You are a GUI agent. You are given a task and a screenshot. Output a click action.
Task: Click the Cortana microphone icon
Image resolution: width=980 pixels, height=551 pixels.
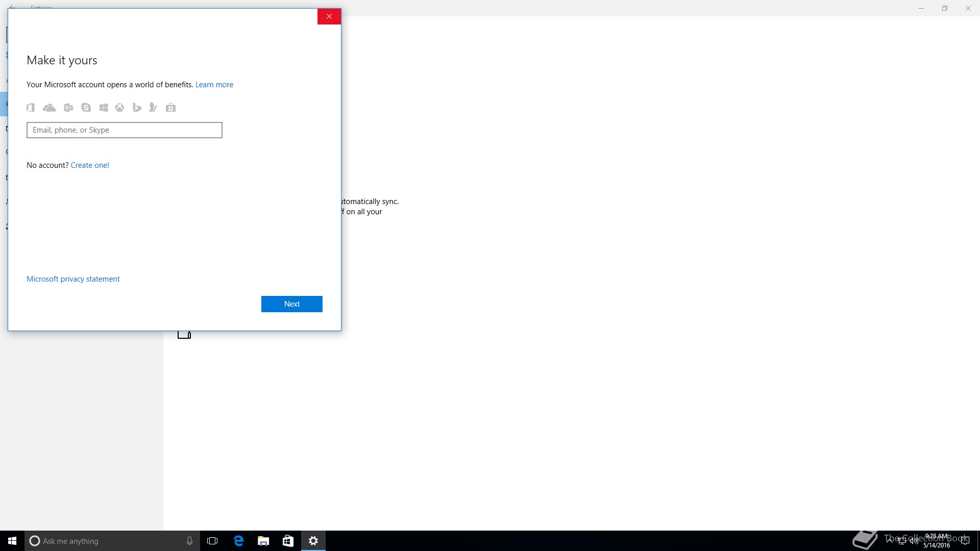(x=189, y=541)
